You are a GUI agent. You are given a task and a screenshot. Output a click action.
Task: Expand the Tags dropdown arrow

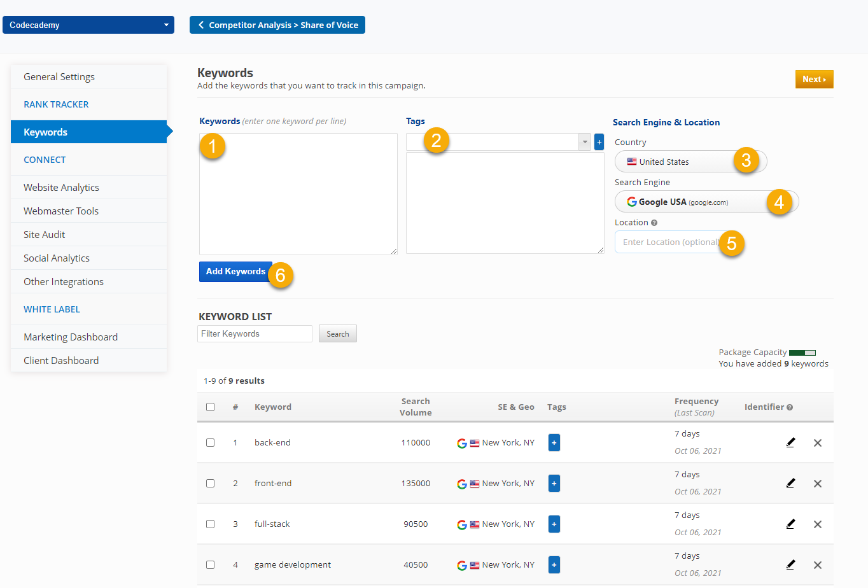click(x=585, y=142)
